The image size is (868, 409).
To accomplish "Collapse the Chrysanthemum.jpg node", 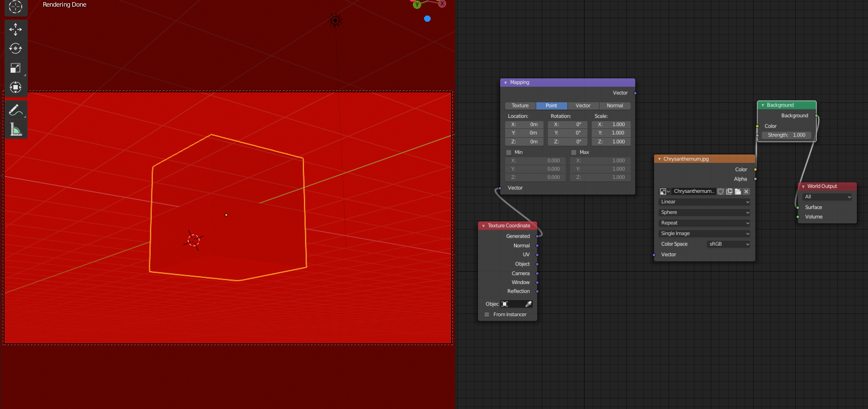I will [659, 159].
